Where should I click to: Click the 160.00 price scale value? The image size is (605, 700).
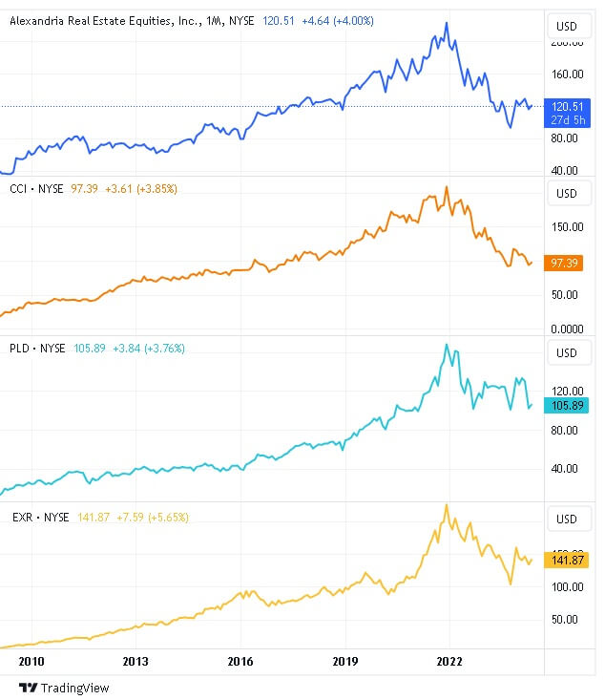(567, 74)
